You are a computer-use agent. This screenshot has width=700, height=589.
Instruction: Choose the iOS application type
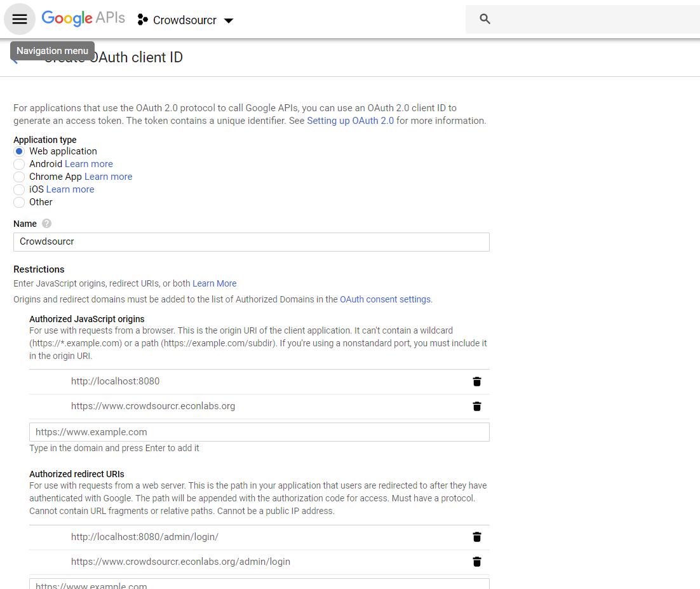[19, 189]
